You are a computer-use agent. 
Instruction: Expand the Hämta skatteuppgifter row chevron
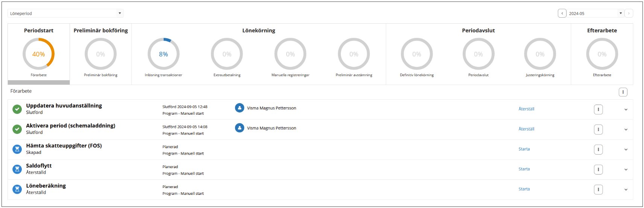coord(626,150)
